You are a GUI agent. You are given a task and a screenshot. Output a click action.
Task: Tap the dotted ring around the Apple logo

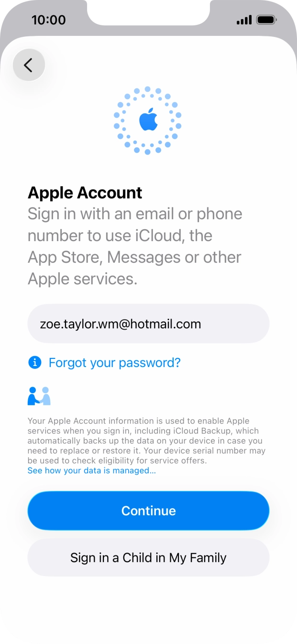pyautogui.click(x=148, y=121)
